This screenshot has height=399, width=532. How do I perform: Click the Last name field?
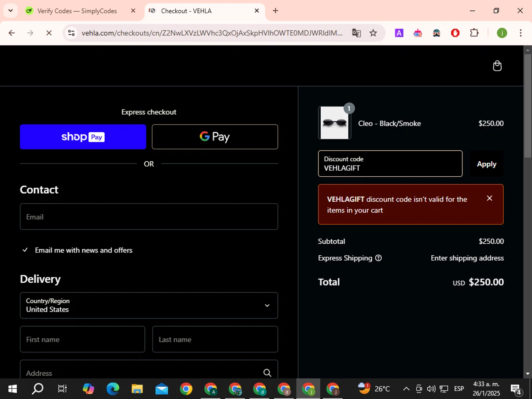coord(215,339)
